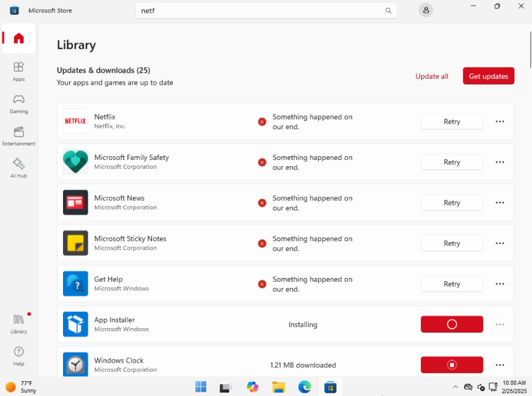Stop the Windows Clock download
Viewport: 532px width, 396px height.
pos(452,364)
